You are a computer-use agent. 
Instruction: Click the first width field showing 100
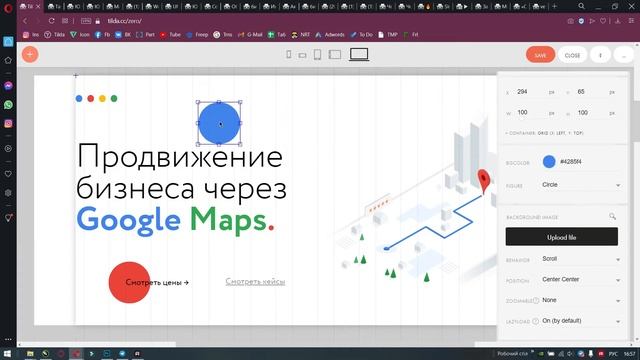coord(531,113)
